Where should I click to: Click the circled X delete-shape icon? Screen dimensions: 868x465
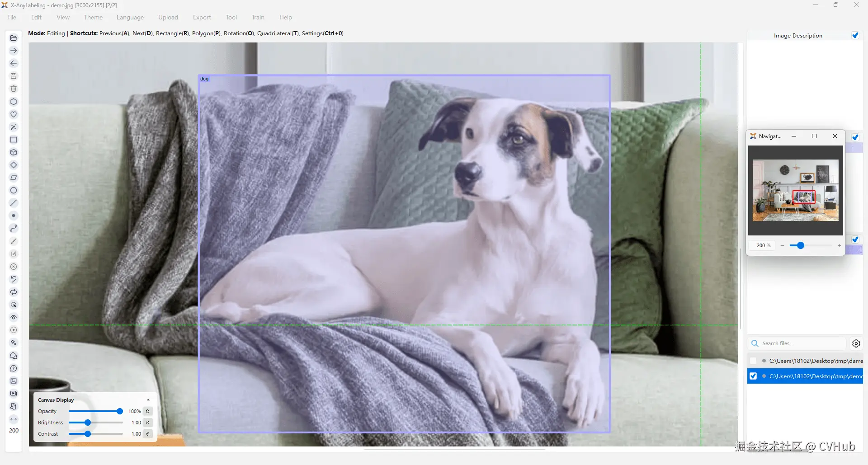pyautogui.click(x=14, y=267)
